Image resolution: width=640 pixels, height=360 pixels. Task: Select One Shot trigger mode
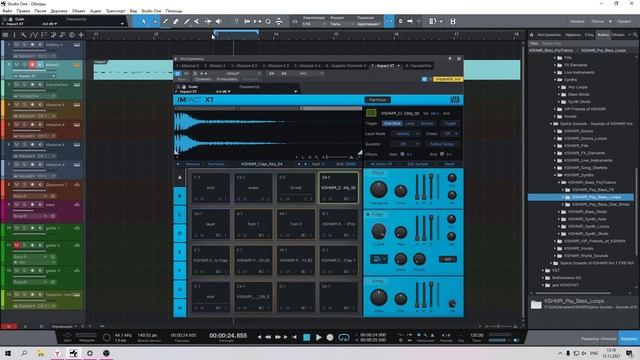click(x=392, y=123)
